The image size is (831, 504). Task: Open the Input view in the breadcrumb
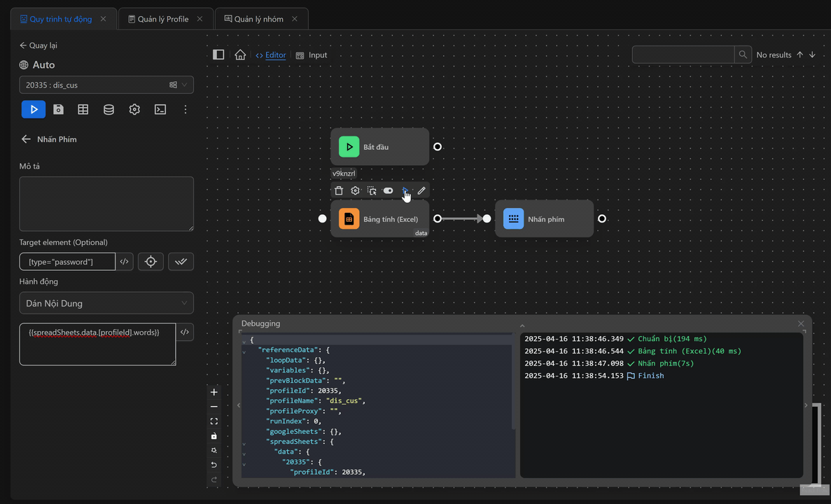click(x=317, y=55)
